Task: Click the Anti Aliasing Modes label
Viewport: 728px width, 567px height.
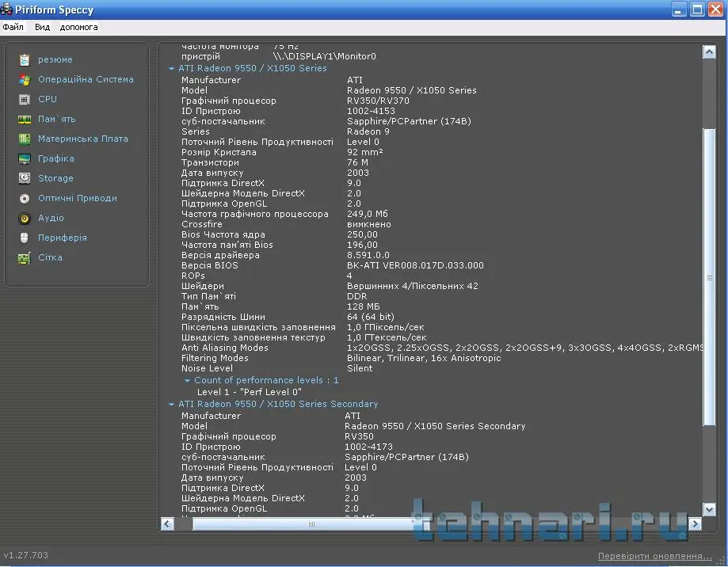Action: [225, 348]
